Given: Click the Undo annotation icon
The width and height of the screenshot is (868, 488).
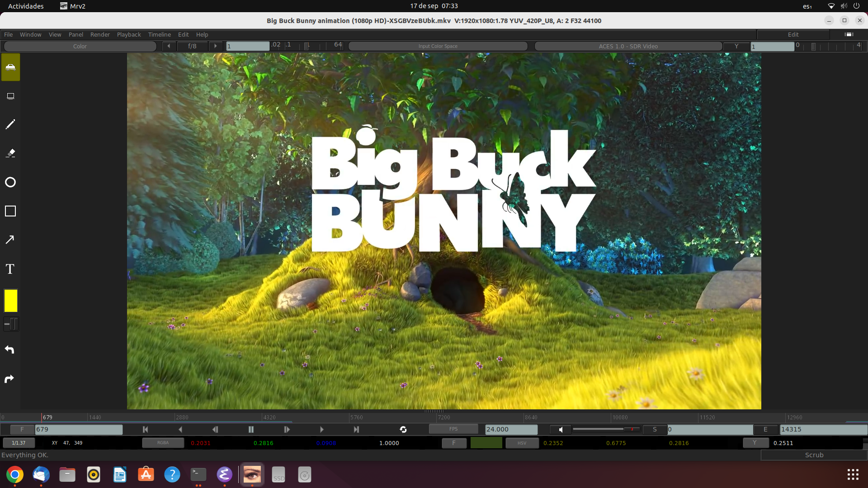Looking at the screenshot, I should coord(10,349).
